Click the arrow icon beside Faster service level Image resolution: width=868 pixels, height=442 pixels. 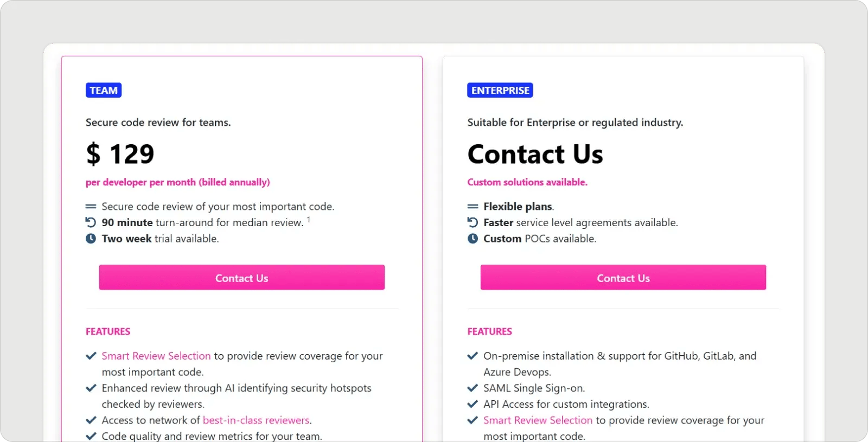pos(472,222)
